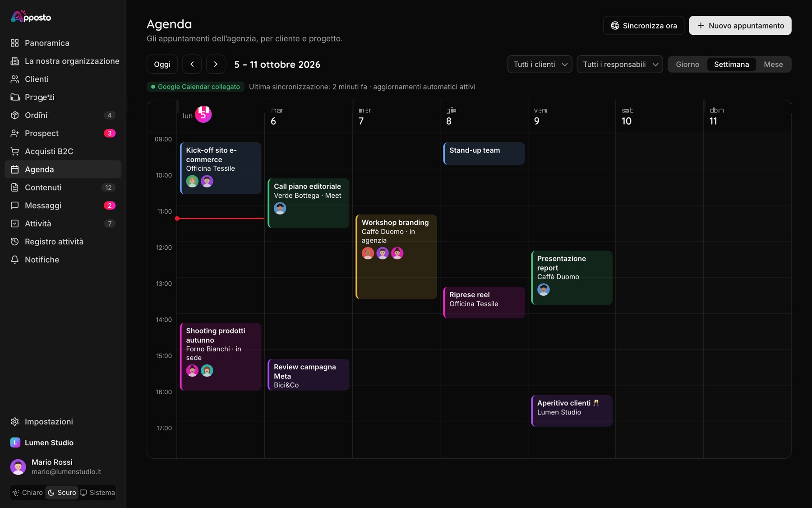
Task: Click the Messaggi chat bubble icon
Action: pyautogui.click(x=15, y=205)
